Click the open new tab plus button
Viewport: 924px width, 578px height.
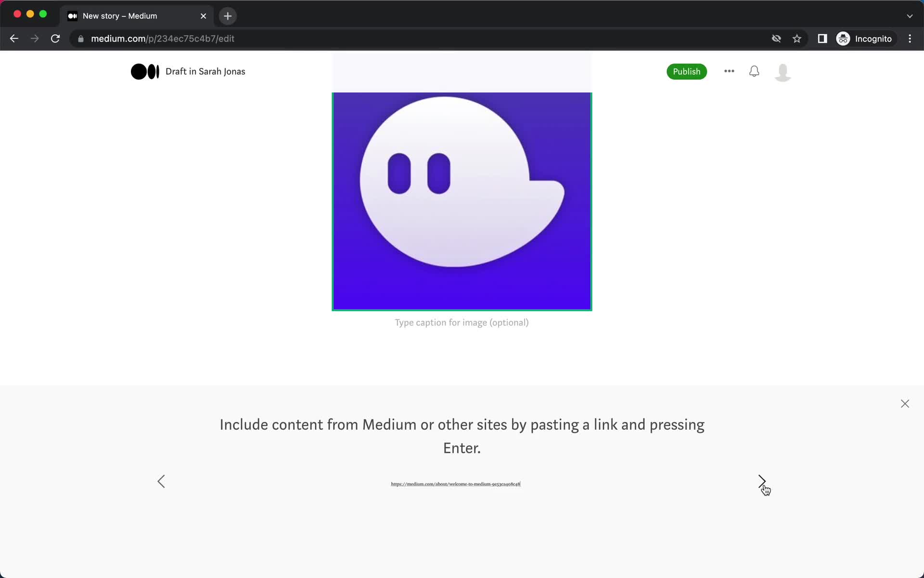[x=228, y=15]
